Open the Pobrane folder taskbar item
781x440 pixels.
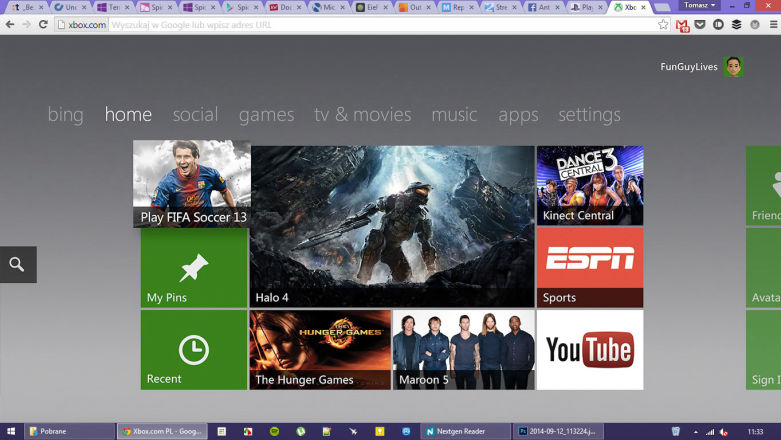pyautogui.click(x=69, y=432)
